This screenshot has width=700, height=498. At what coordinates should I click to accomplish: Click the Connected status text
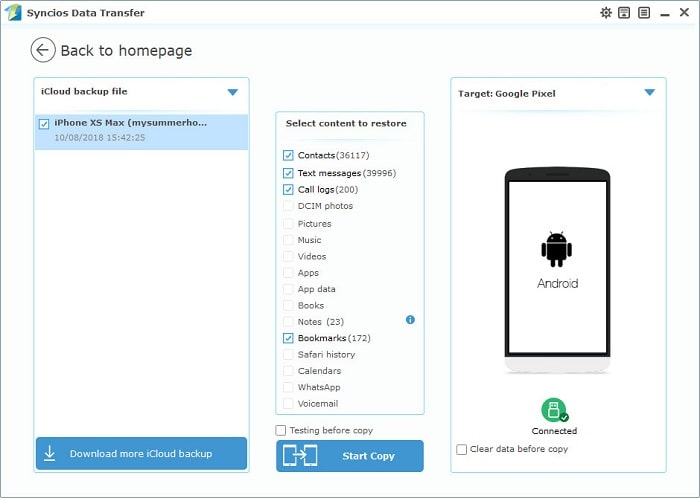pos(554,431)
